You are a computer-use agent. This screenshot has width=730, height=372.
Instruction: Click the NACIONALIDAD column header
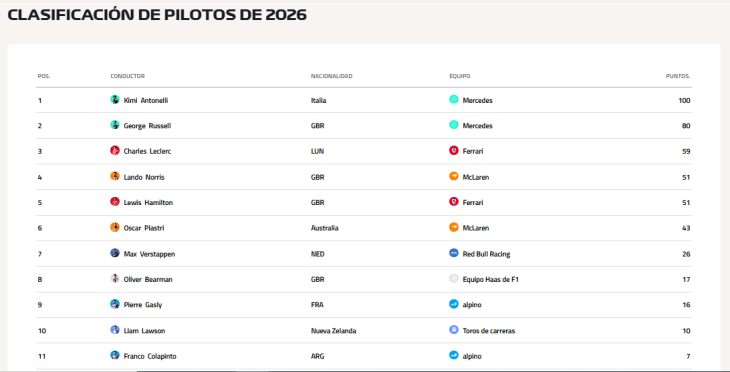[x=331, y=76]
